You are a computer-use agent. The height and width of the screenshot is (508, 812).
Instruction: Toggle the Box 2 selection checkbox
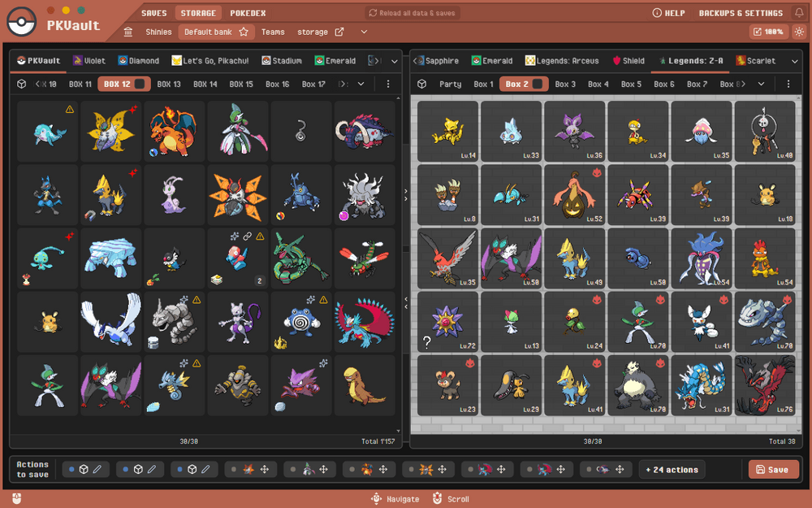[x=538, y=84]
